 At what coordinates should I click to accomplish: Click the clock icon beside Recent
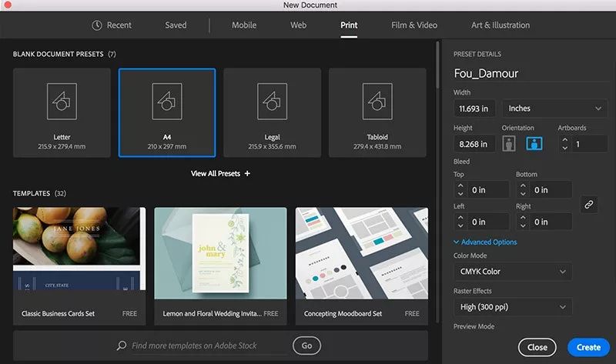tap(97, 25)
